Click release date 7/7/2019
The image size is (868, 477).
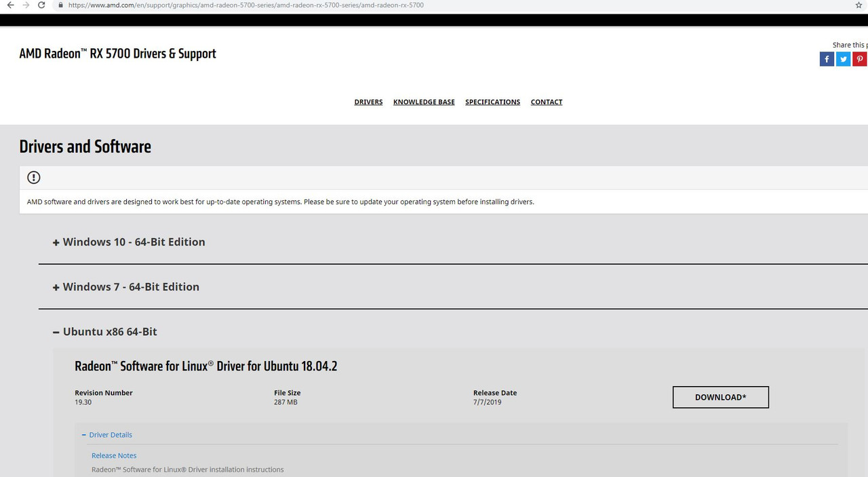pos(488,402)
